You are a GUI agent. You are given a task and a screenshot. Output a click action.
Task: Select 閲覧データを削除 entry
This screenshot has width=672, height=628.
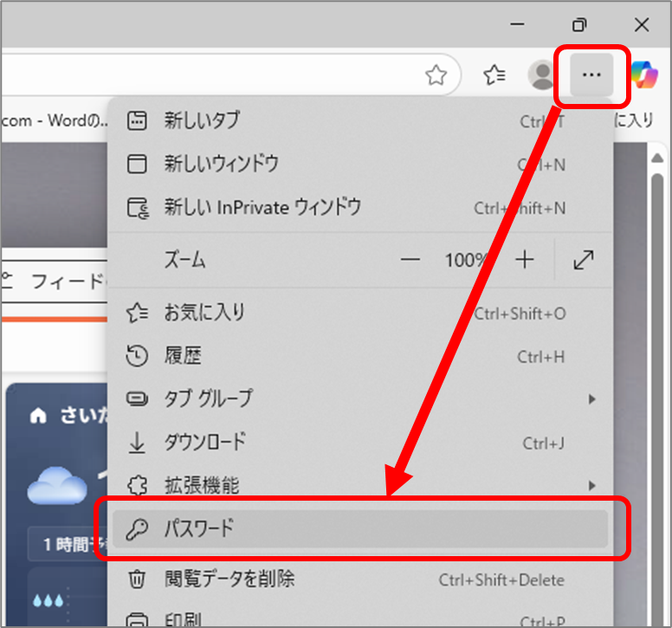pos(360,579)
